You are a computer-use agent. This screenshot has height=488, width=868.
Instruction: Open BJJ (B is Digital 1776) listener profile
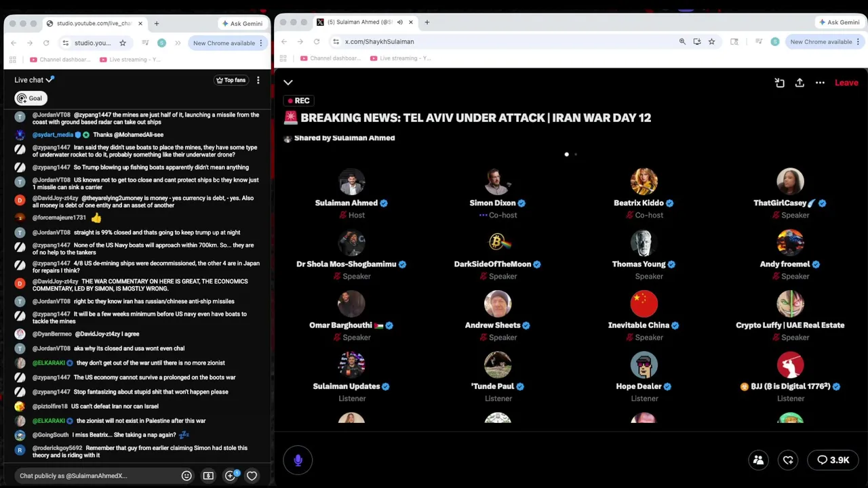[790, 365]
